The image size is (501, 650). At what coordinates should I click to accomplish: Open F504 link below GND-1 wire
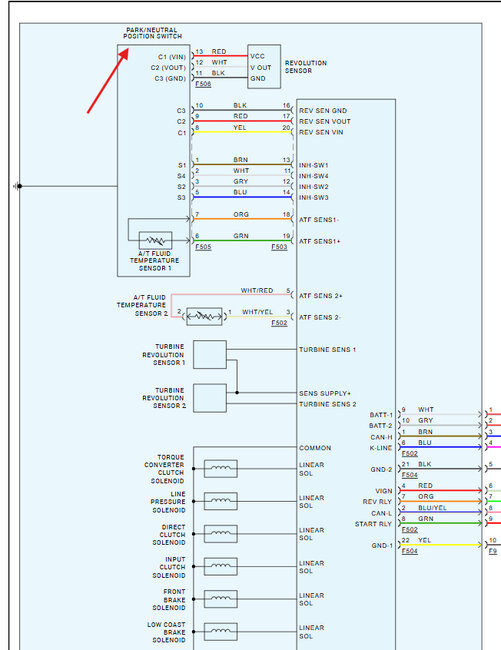coord(409,551)
